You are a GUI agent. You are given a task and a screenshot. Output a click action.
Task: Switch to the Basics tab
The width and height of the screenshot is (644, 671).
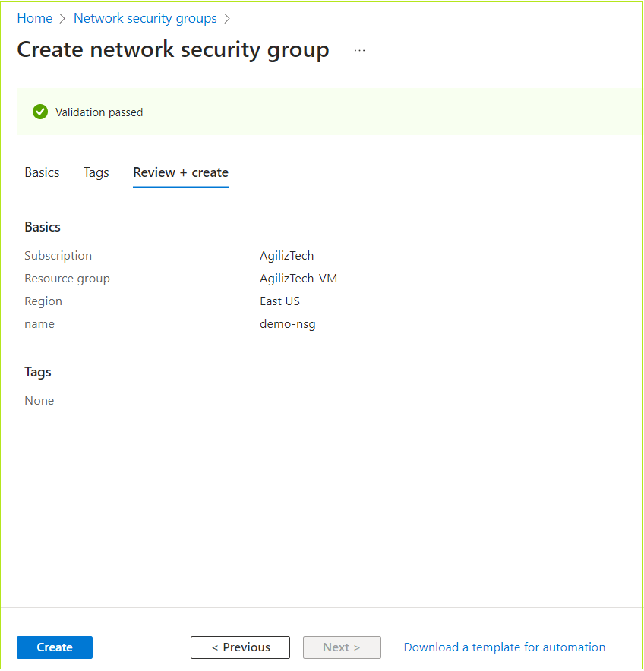[x=42, y=172]
